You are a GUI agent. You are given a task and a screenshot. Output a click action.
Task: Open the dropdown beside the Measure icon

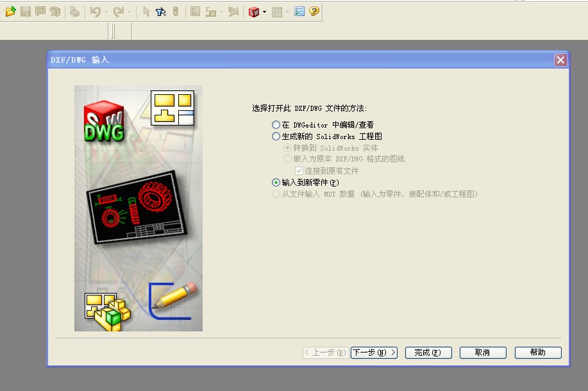221,12
